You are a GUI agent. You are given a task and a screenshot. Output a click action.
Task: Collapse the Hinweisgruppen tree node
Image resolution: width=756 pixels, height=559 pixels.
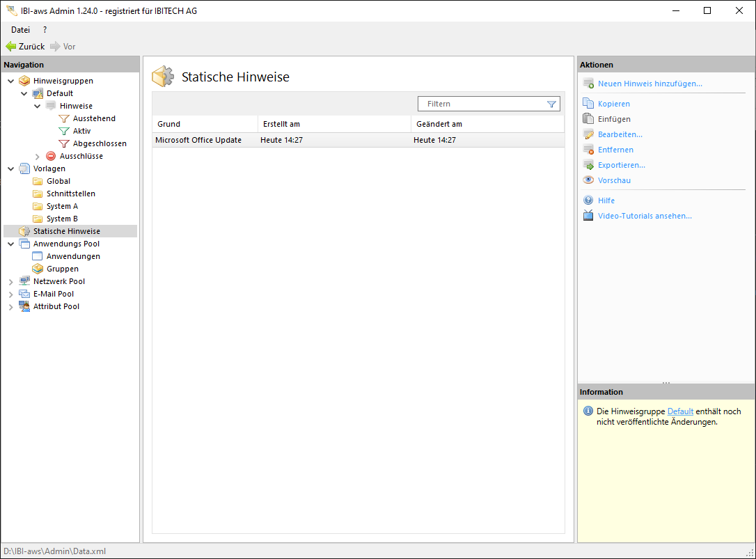pos(10,81)
